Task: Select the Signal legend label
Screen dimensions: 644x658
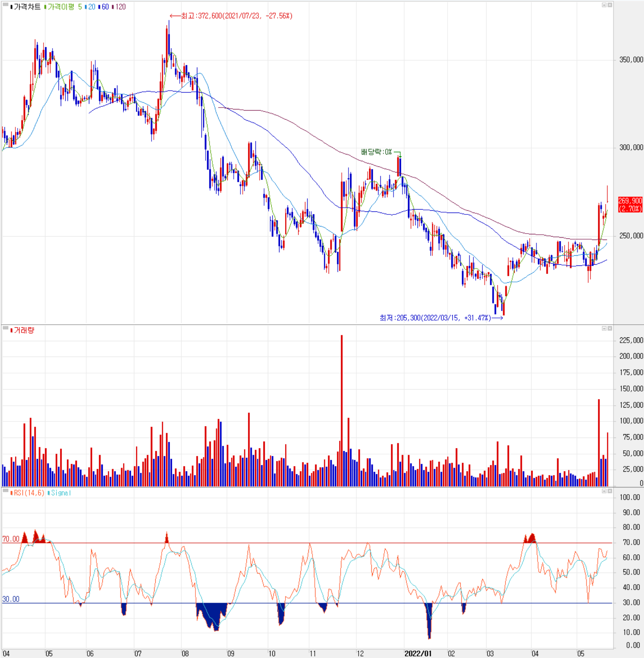Action: pos(59,493)
